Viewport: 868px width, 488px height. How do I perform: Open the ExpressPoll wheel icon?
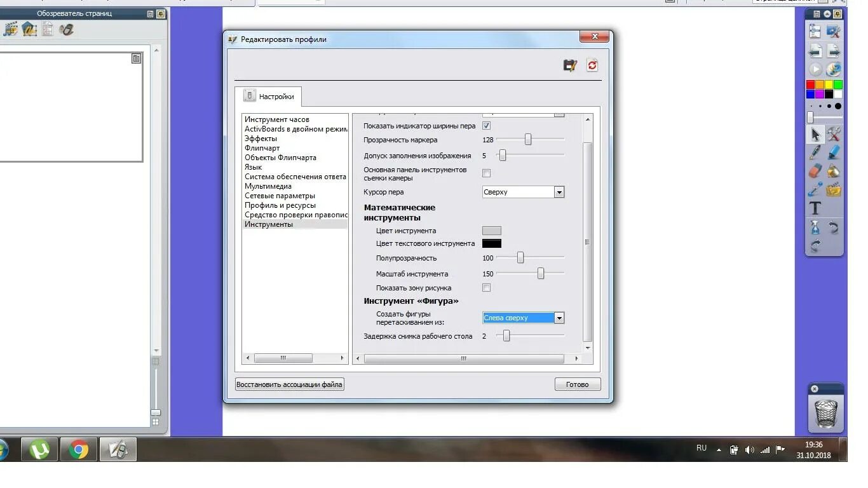[x=834, y=69]
